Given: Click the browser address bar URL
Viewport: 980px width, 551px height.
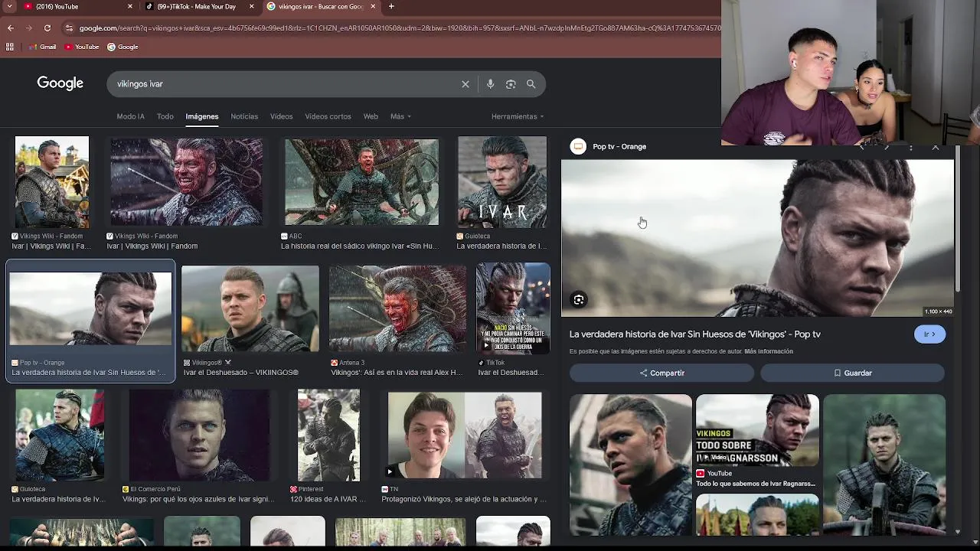Looking at the screenshot, I should coord(398,28).
